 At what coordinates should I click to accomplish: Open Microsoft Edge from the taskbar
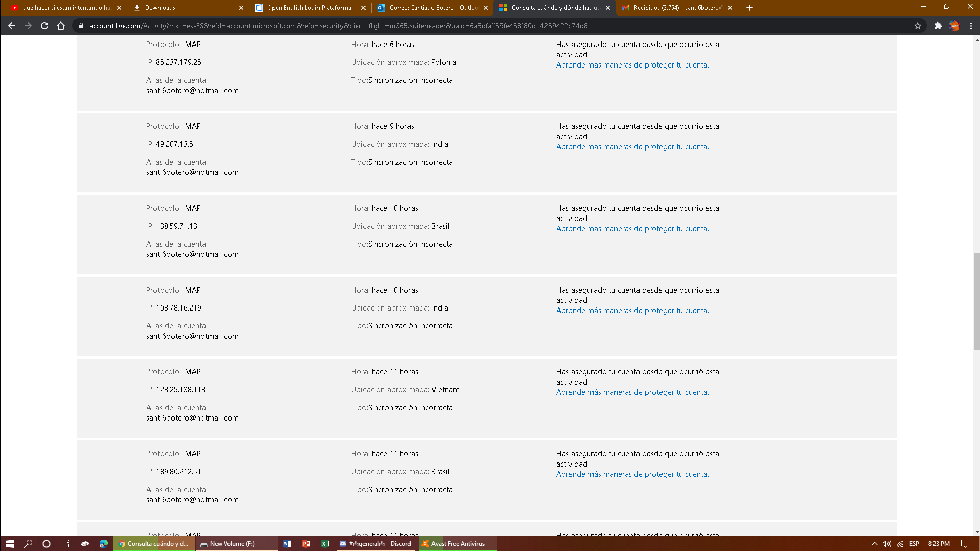pyautogui.click(x=104, y=544)
